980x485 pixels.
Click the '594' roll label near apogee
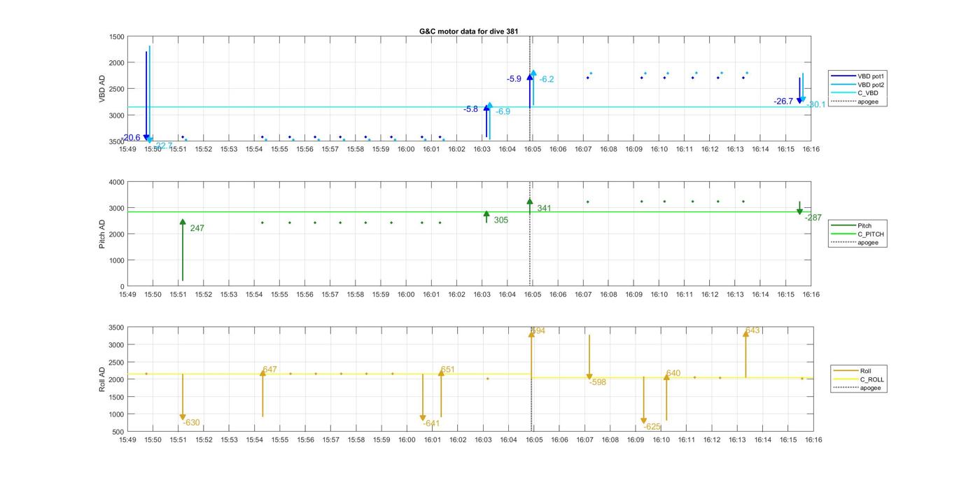coord(538,331)
